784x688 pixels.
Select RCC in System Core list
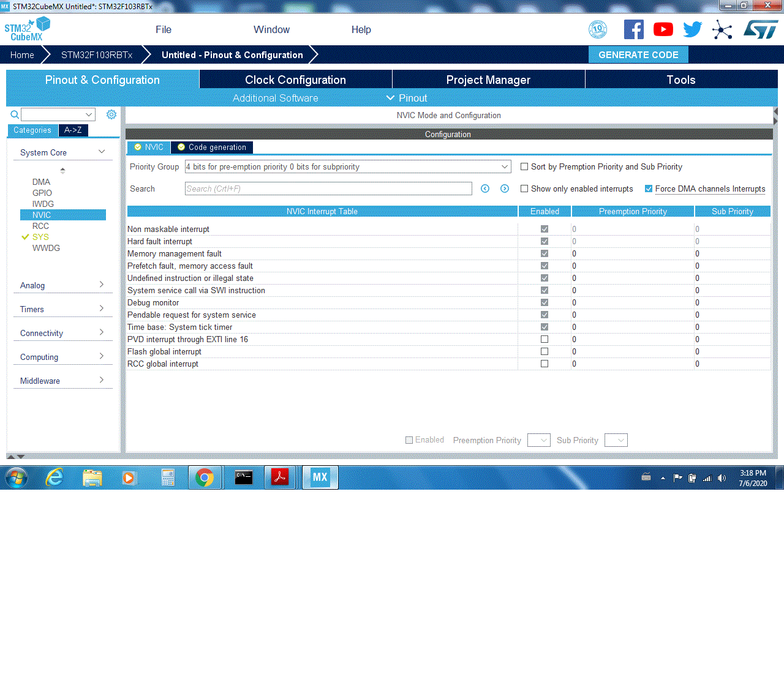pyautogui.click(x=40, y=226)
